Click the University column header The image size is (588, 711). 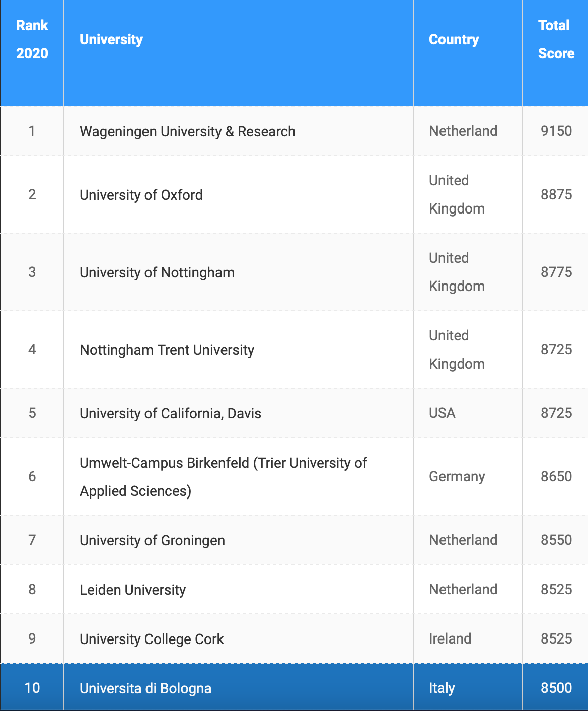(x=111, y=39)
